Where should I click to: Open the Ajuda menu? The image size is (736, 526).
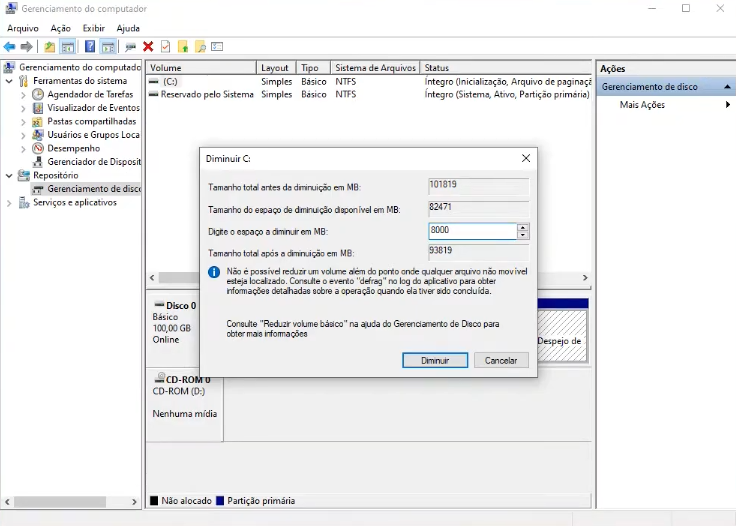click(x=128, y=28)
